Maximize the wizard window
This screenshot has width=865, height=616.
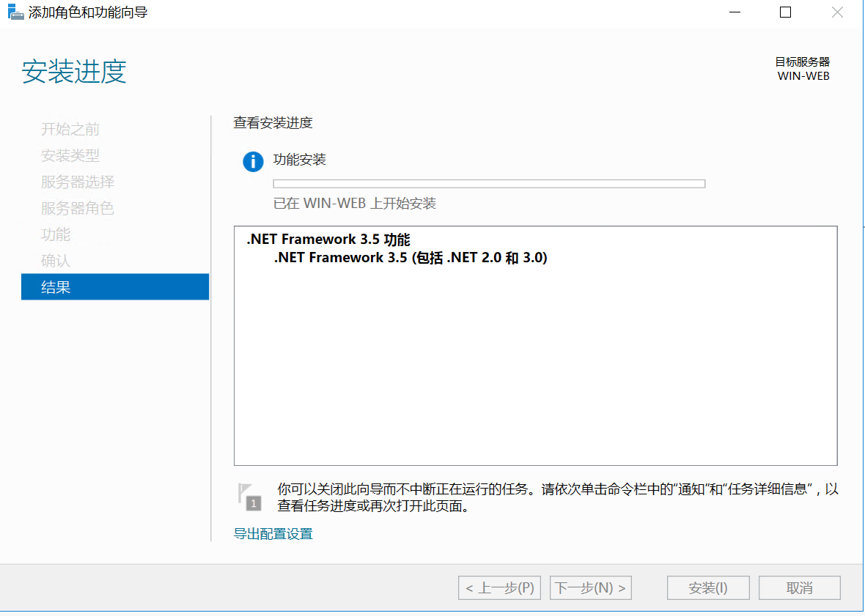tap(785, 12)
